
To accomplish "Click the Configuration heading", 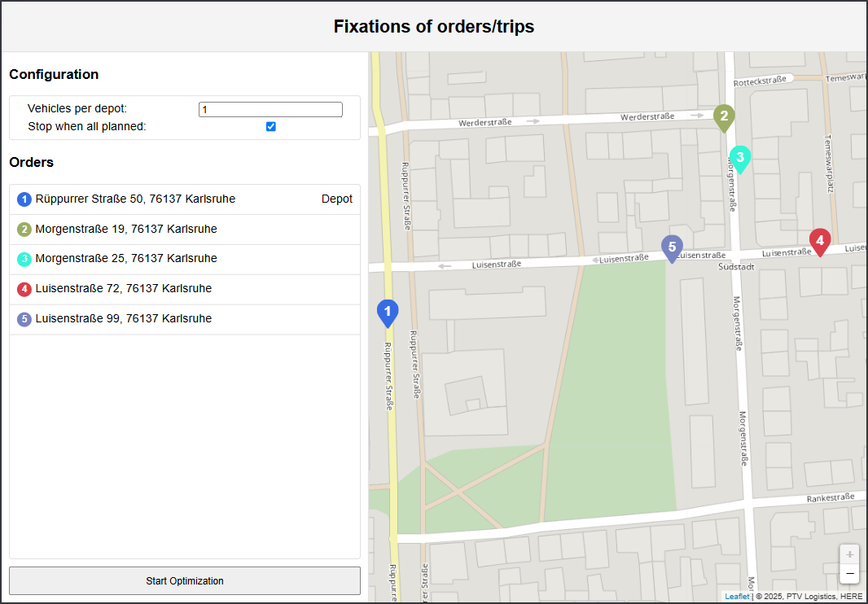I will (x=54, y=74).
